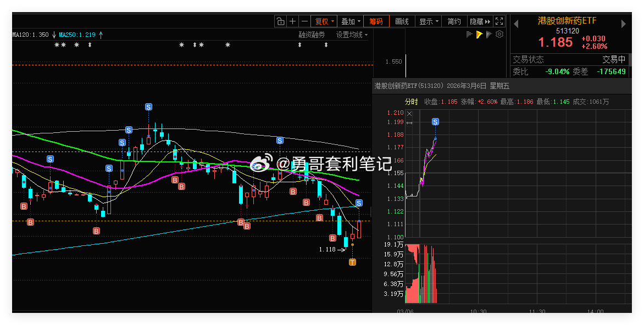Viewport: 644px width, 325px height.
Task: Enable 简约 simplified display mode
Action: coord(453,21)
